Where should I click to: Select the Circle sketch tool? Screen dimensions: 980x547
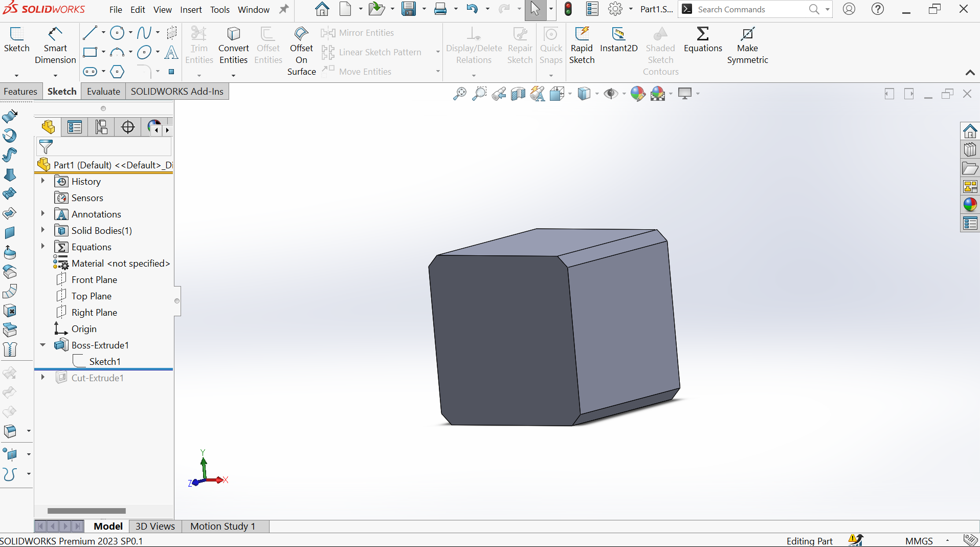coord(117,33)
